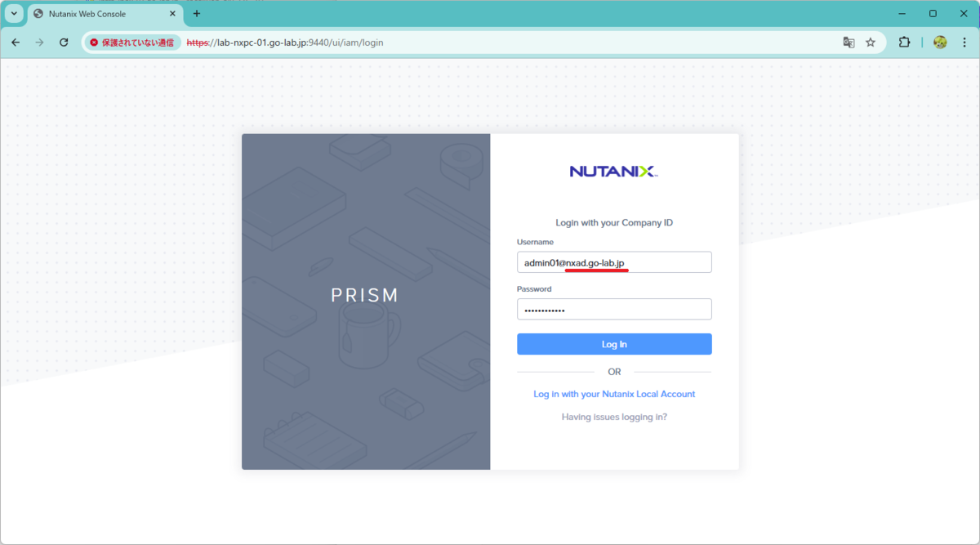The height and width of the screenshot is (545, 980).
Task: Click the Log In button
Action: click(x=614, y=344)
